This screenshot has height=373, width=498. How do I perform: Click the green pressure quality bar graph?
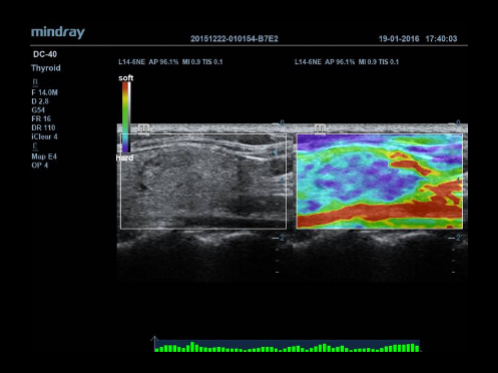287,347
